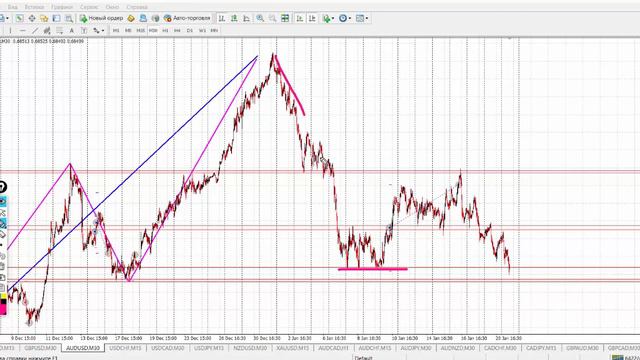Open the Графики menu
This screenshot has width=640, height=360.
coord(62,7)
